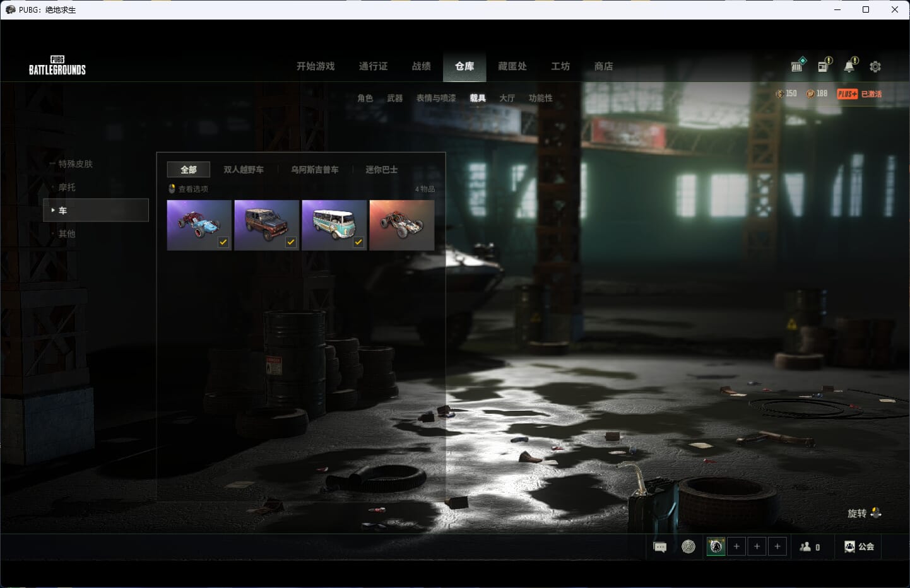Select the teal mini bus skin thumbnail
The image size is (910, 588).
pos(334,225)
